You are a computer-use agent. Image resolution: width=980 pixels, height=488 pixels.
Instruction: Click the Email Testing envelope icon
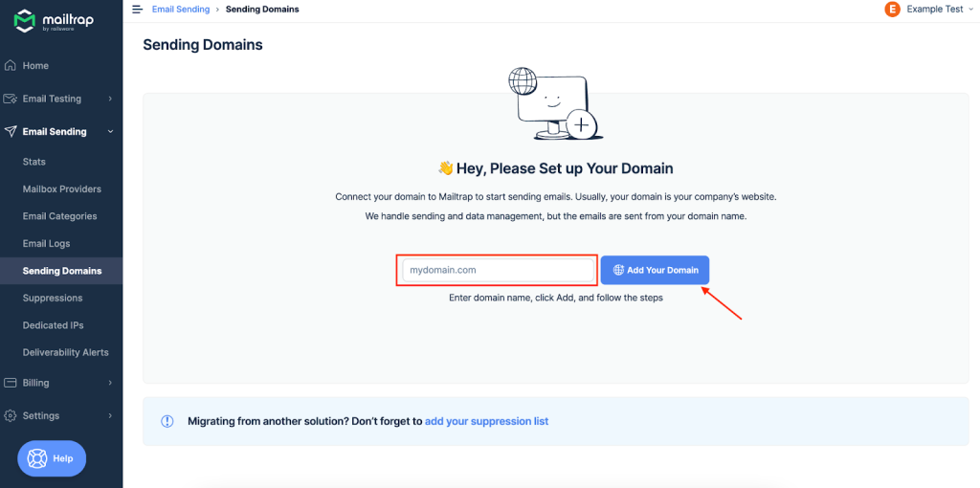pyautogui.click(x=10, y=99)
